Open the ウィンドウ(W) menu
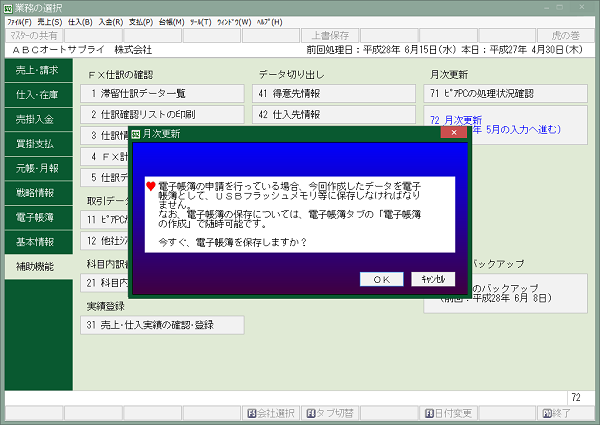This screenshot has height=425, width=600. [x=234, y=22]
